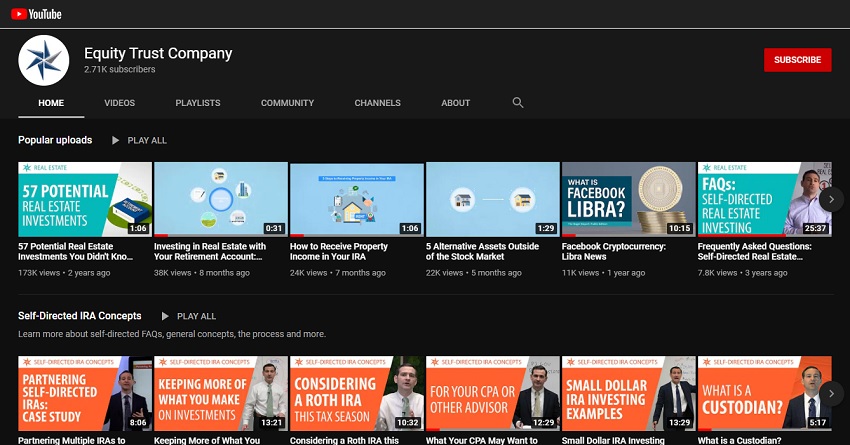
Task: Click '22K views • 5 months ago' text
Action: 474,273
